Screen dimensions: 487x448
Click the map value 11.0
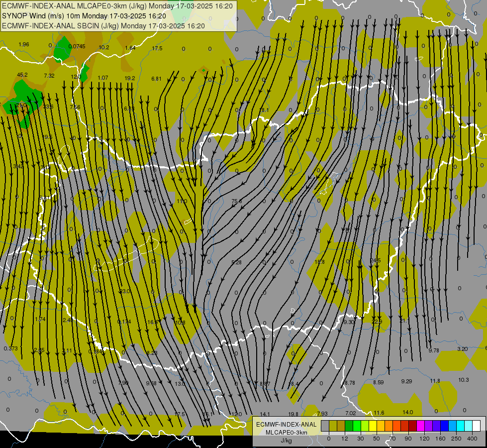click(182, 201)
